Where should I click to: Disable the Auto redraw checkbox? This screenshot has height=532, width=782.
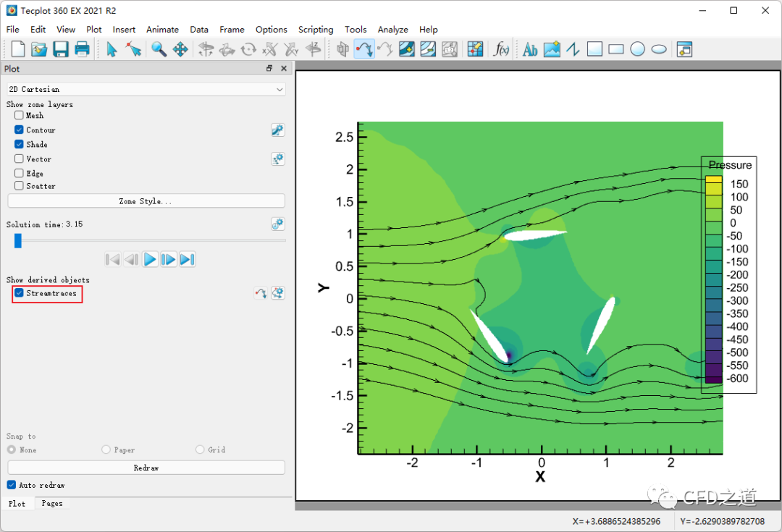(x=12, y=485)
